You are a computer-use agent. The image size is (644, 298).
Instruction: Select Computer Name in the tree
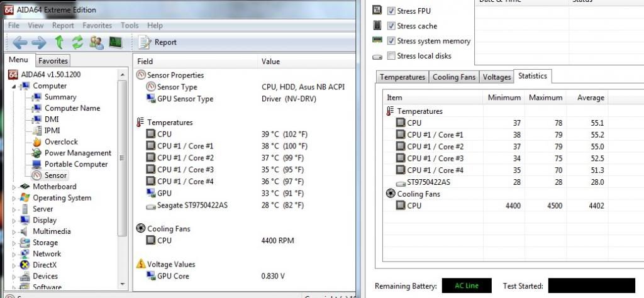[x=72, y=108]
